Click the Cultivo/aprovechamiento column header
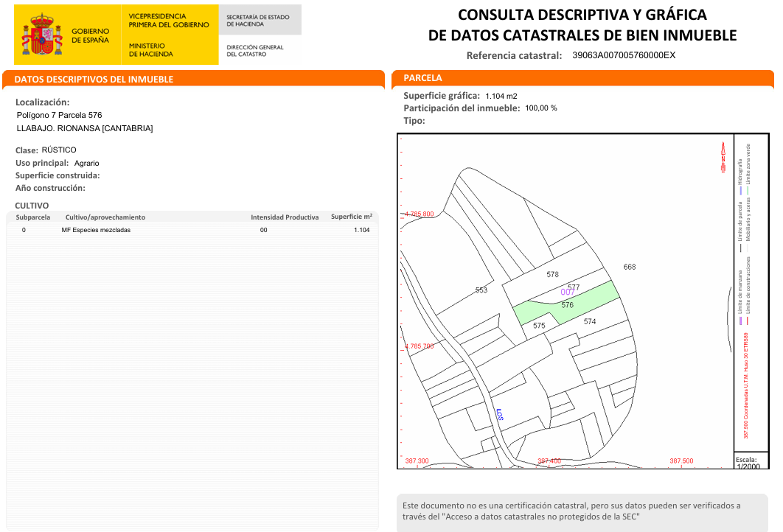Screen dimensions: 783x532 (105, 217)
